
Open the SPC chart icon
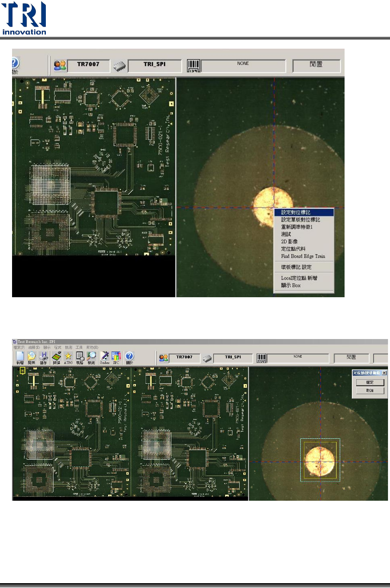tap(116, 357)
